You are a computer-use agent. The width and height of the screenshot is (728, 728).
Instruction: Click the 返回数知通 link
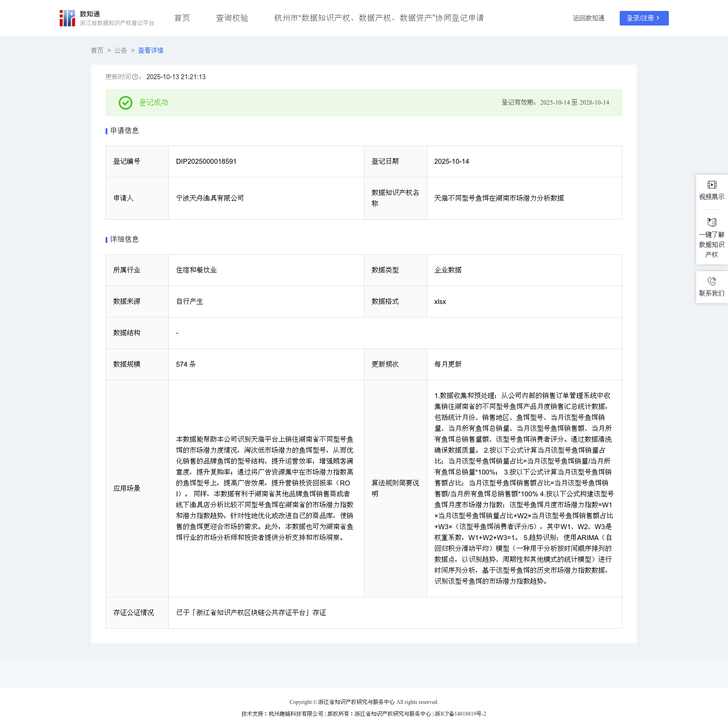(588, 18)
